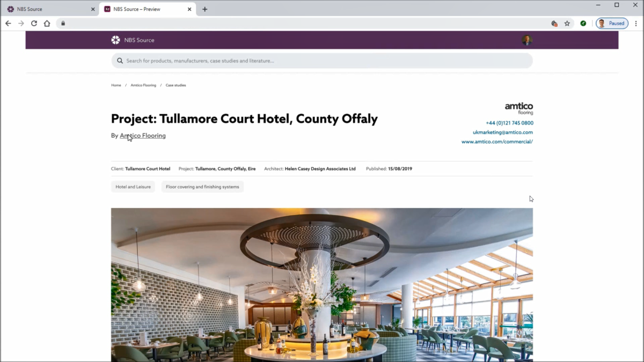Screen dimensions: 644x362
Task: Select Floor covering and finishing systems tag
Action: pyautogui.click(x=202, y=187)
